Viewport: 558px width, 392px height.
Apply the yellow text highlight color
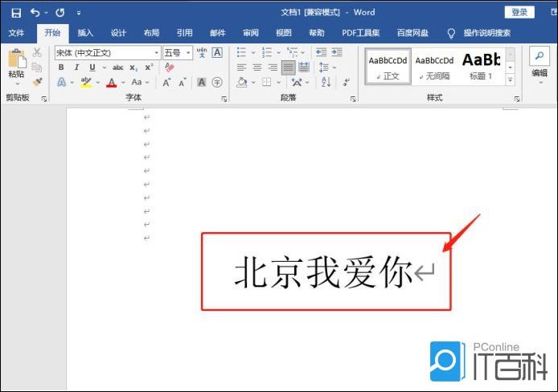[86, 83]
